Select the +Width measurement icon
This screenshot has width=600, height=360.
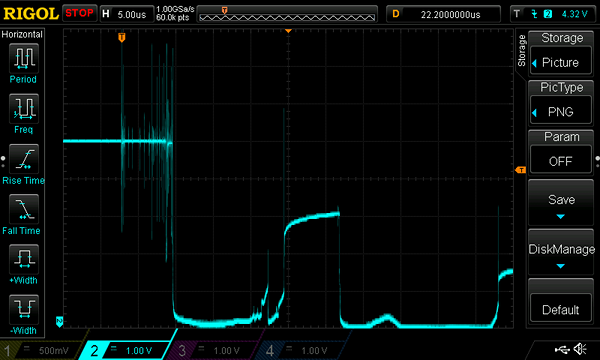pos(24,259)
